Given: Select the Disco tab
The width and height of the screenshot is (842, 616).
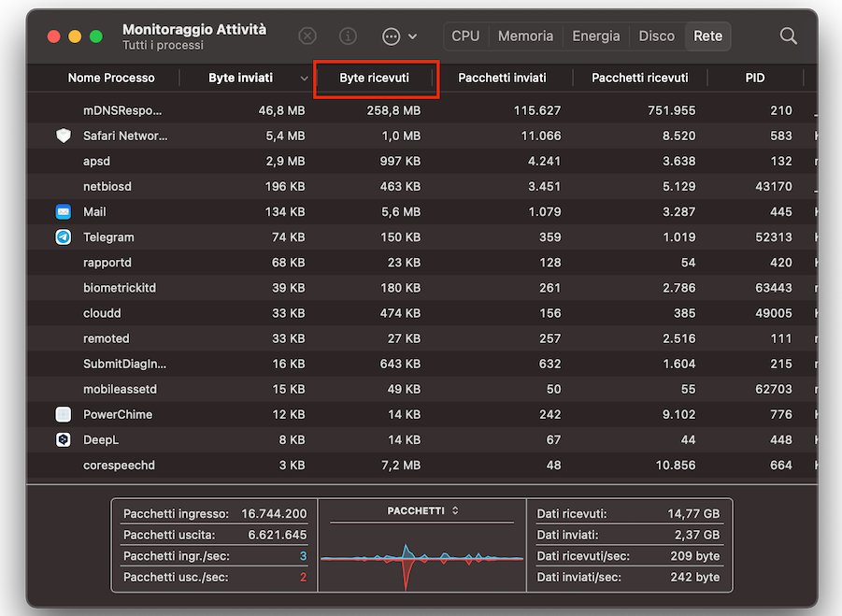Looking at the screenshot, I should (x=656, y=36).
